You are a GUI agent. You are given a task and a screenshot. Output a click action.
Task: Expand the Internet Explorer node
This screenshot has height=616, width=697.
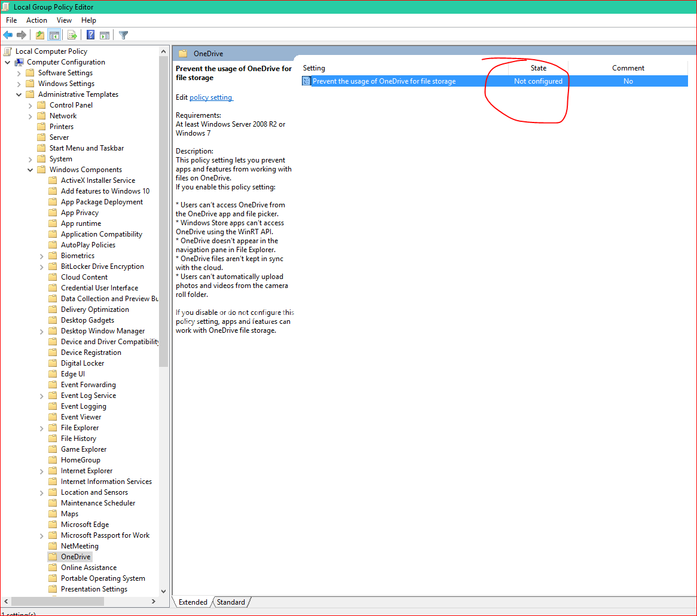[x=41, y=471]
